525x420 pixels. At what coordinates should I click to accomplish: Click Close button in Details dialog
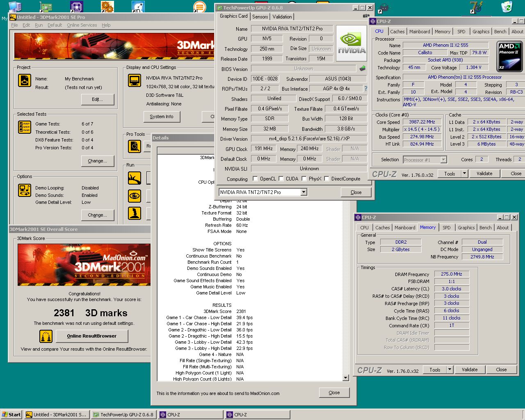pos(334,393)
